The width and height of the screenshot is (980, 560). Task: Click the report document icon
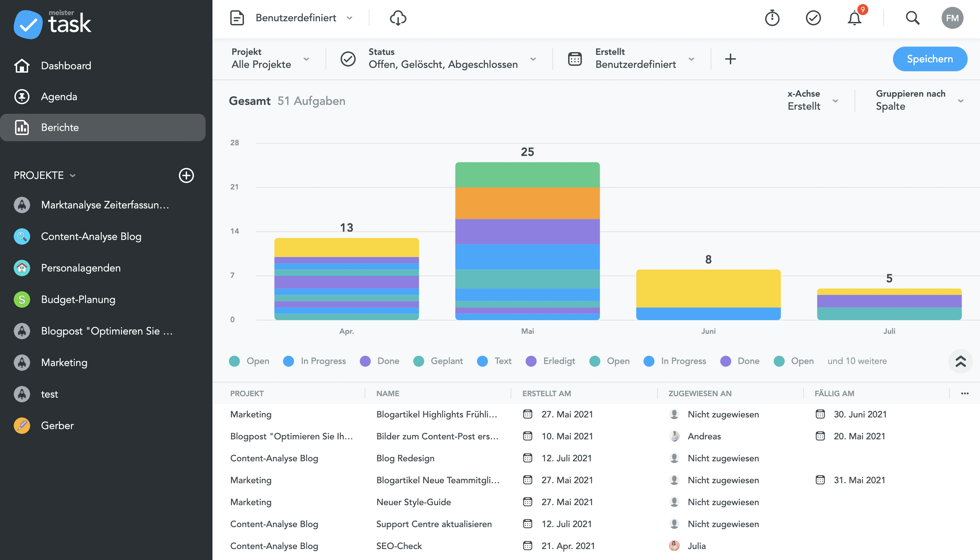[x=237, y=18]
